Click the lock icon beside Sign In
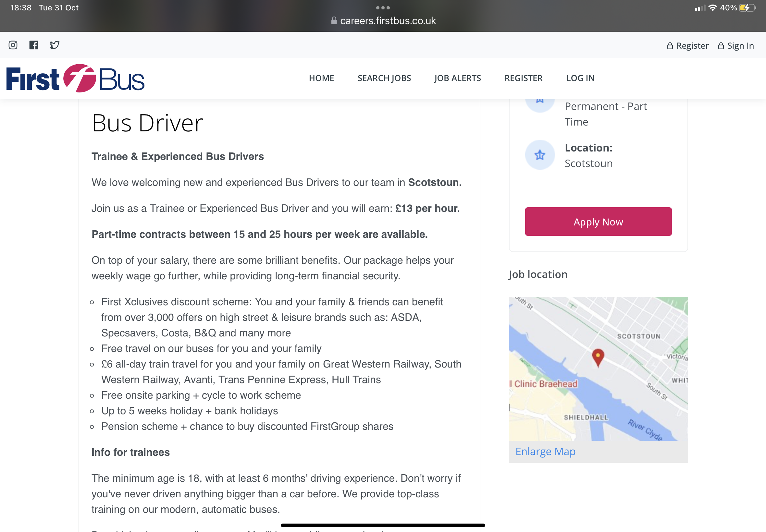Screen dimensions: 766x532 click(721, 46)
